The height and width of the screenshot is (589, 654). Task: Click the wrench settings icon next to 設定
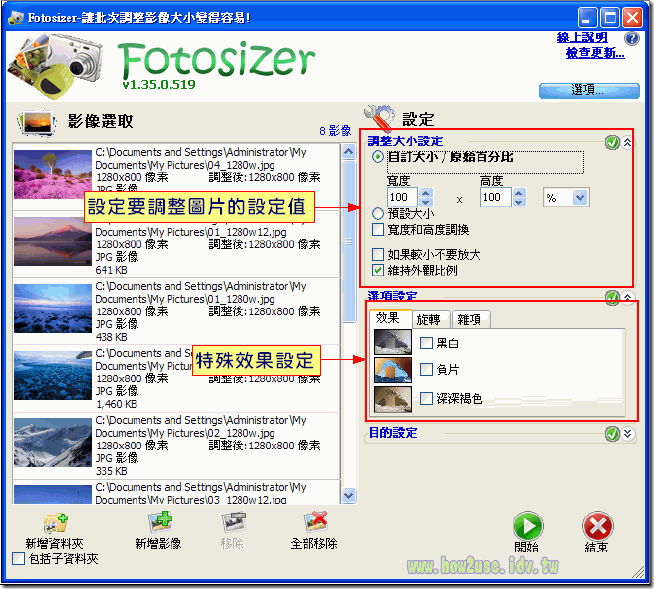(x=379, y=117)
